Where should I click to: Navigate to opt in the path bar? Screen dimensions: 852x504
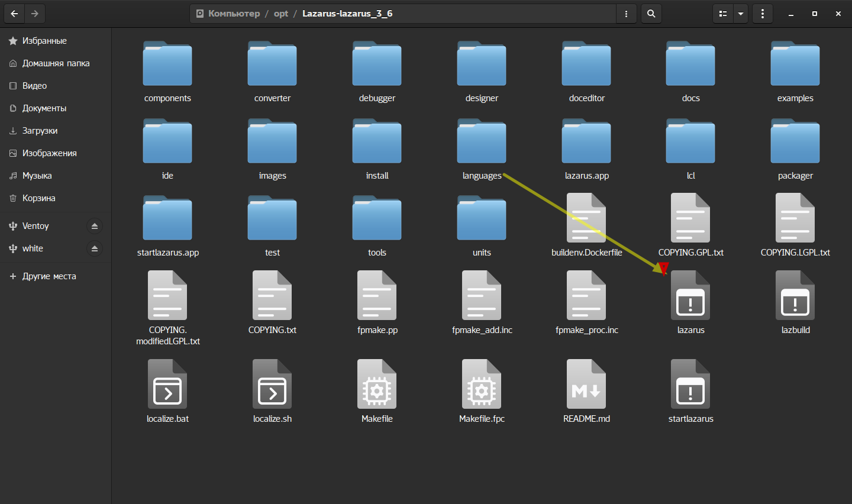coord(281,14)
